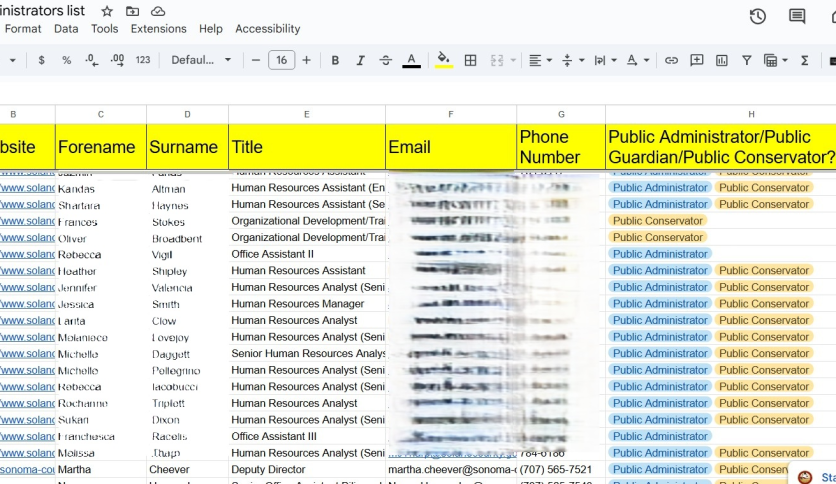Decrease font size with minus
This screenshot has height=484, width=836.
click(x=256, y=60)
